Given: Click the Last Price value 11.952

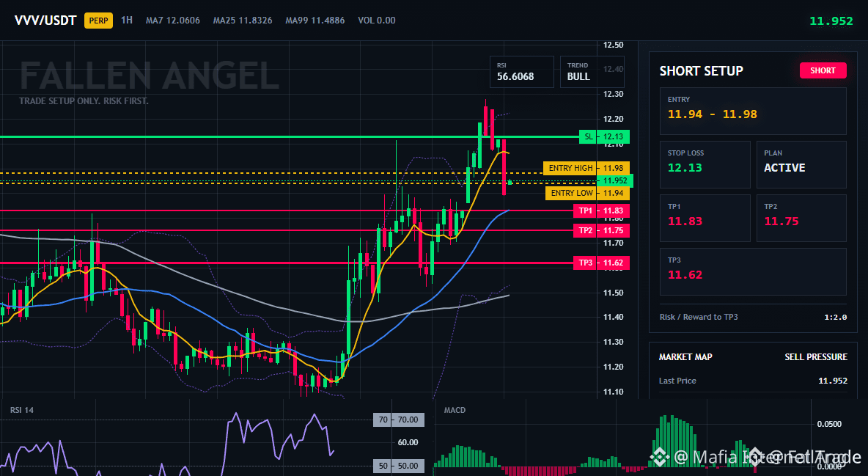Looking at the screenshot, I should point(833,381).
